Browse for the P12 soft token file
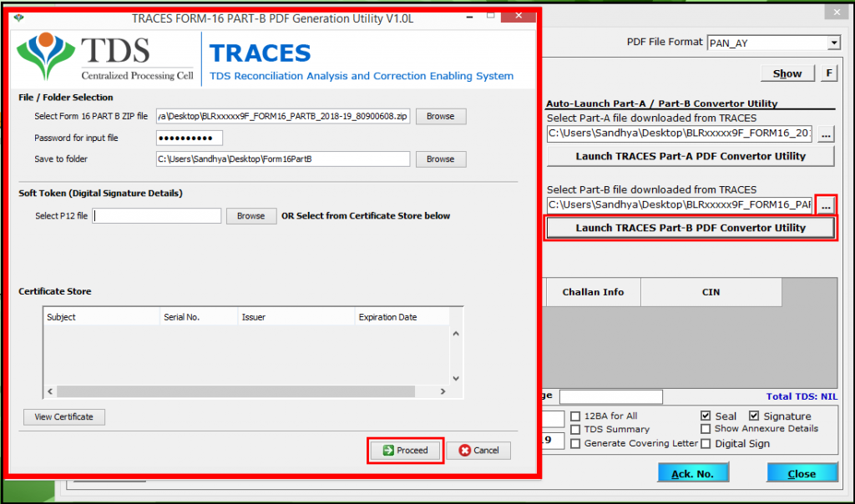 coord(250,216)
